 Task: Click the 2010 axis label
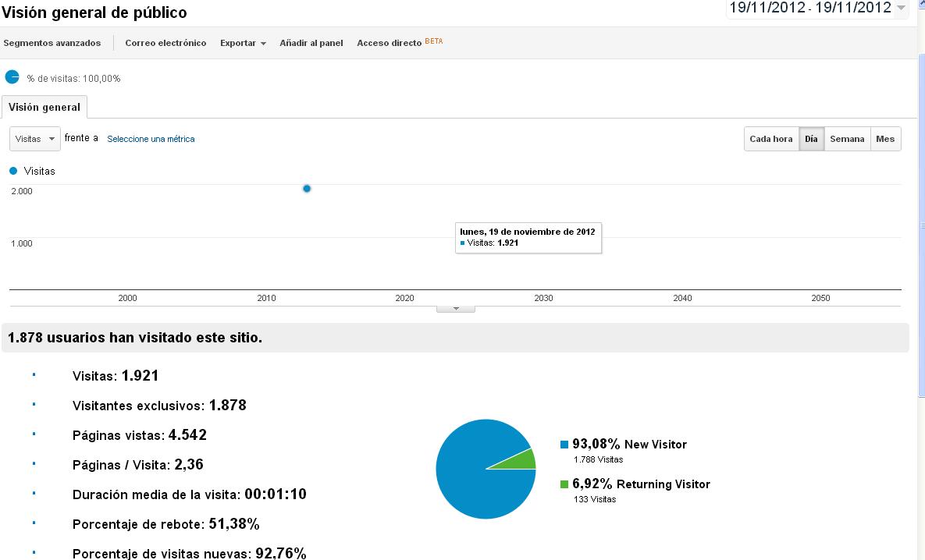point(267,298)
